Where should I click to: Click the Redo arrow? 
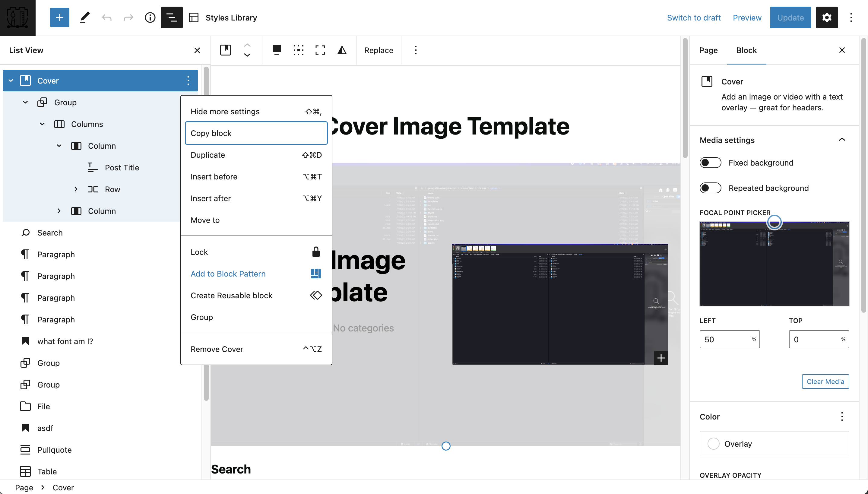pyautogui.click(x=128, y=17)
